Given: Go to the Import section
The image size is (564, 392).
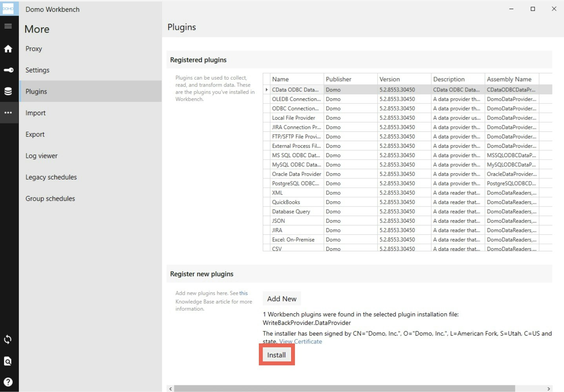Looking at the screenshot, I should coord(90,113).
